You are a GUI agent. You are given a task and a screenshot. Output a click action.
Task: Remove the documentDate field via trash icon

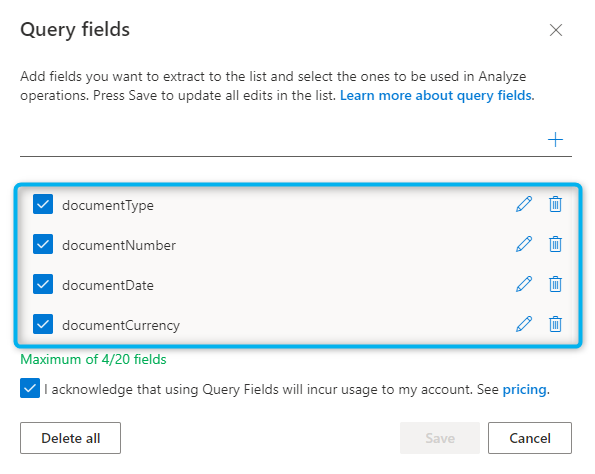(x=555, y=284)
